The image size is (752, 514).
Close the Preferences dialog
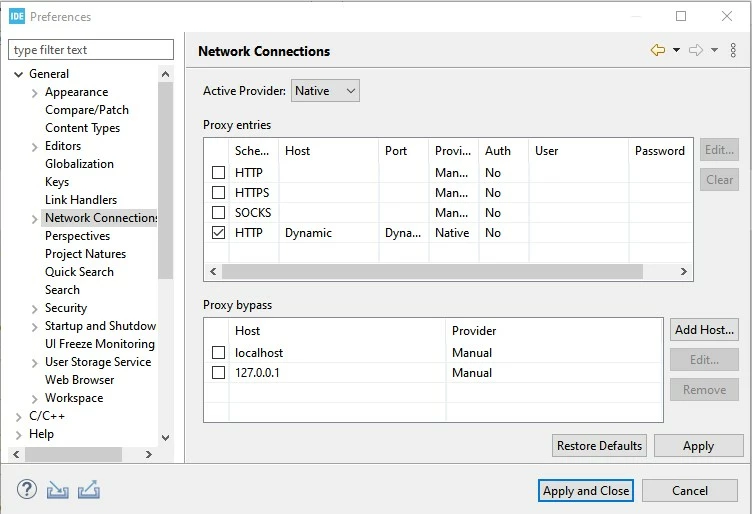click(727, 16)
